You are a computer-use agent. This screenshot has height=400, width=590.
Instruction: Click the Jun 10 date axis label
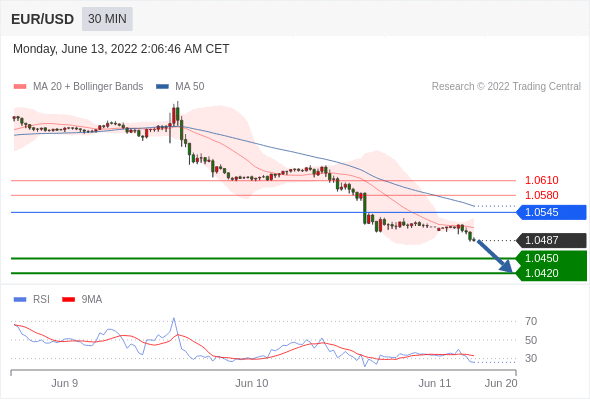pyautogui.click(x=252, y=383)
